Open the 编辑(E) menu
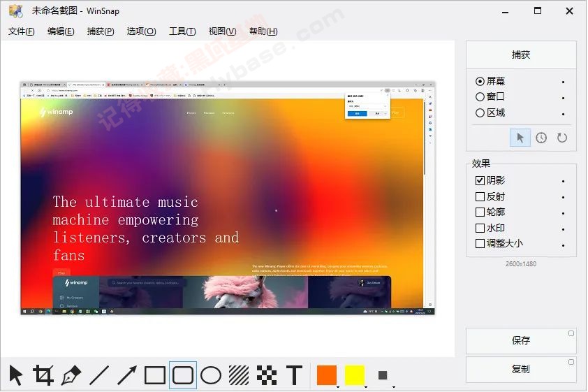Viewport: 588px width, 392px height. pos(61,31)
